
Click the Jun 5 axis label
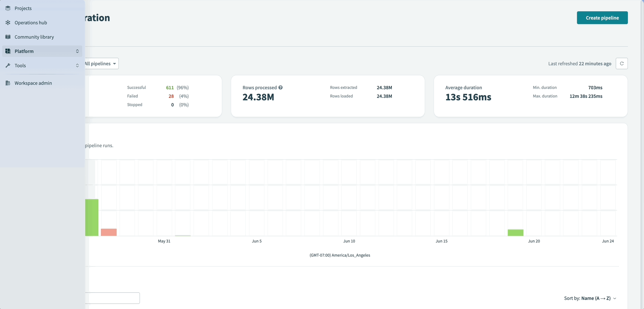click(x=257, y=241)
